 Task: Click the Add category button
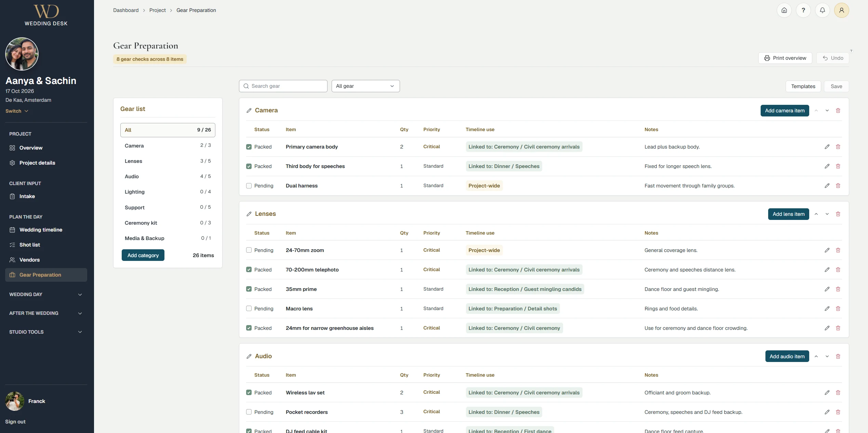(143, 255)
